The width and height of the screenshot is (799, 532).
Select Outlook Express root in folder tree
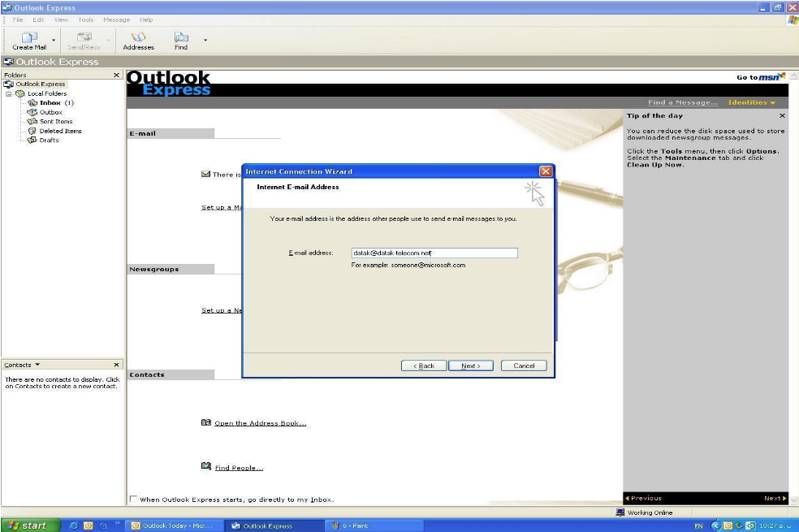coord(41,84)
